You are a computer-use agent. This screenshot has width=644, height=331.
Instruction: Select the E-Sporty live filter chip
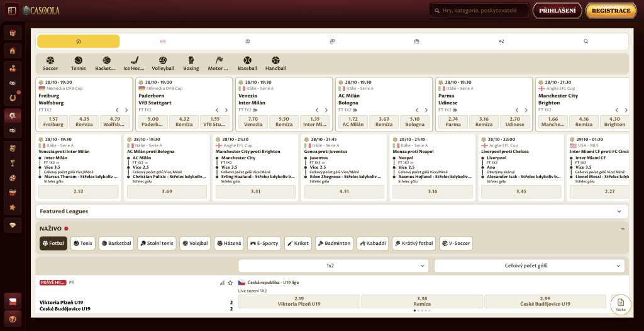pyautogui.click(x=264, y=243)
